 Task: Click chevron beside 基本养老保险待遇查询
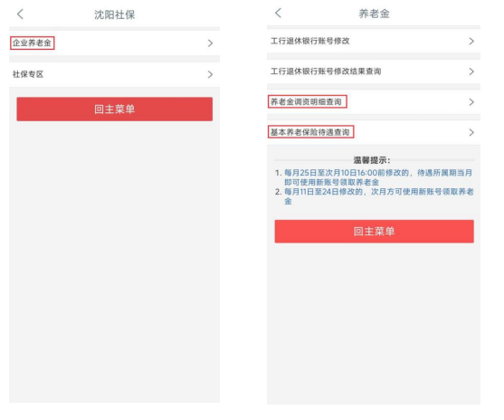pyautogui.click(x=471, y=132)
